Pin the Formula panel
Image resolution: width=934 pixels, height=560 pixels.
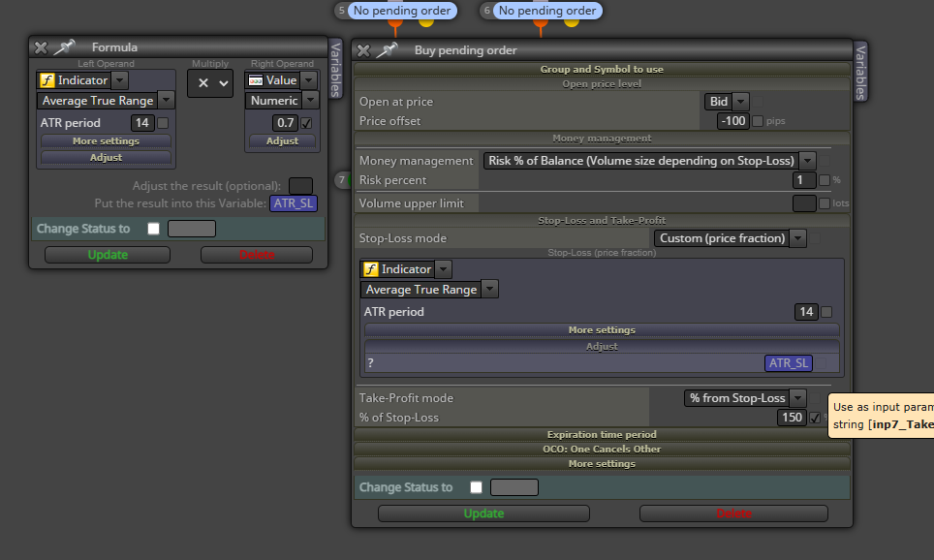click(x=64, y=47)
